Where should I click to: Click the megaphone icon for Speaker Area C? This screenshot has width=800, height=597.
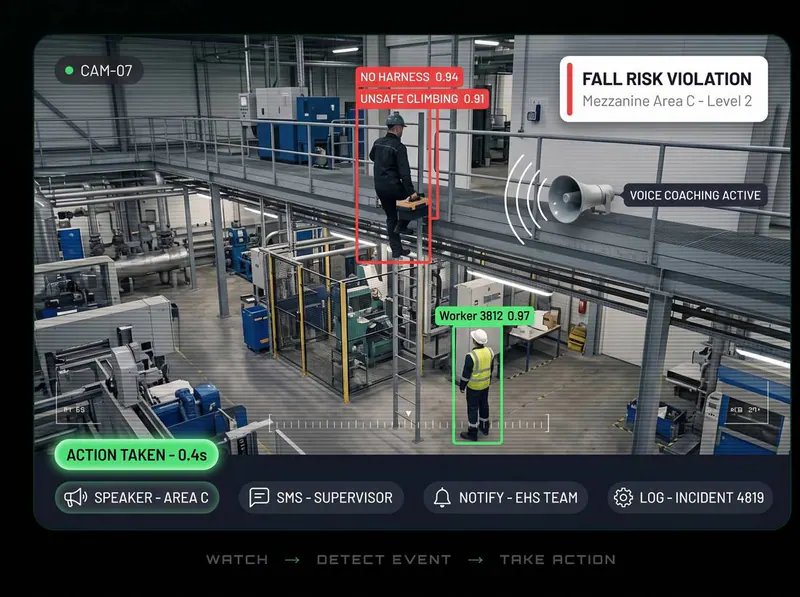pyautogui.click(x=76, y=498)
